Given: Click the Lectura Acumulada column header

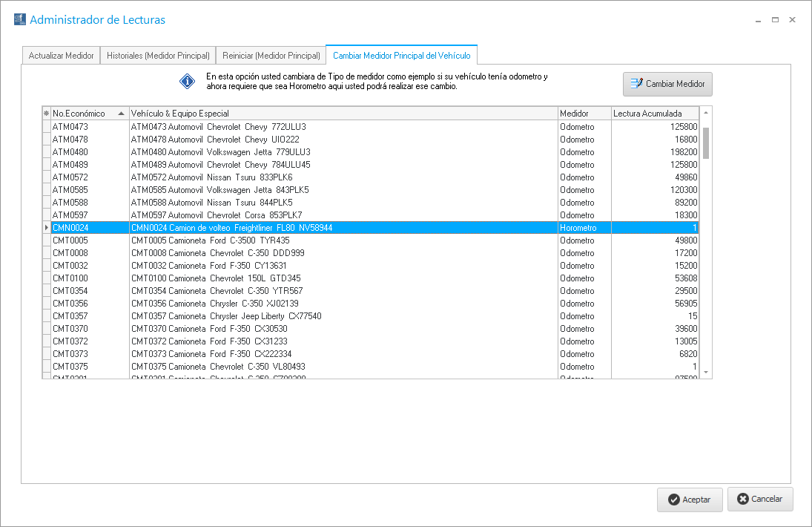Looking at the screenshot, I should (653, 114).
